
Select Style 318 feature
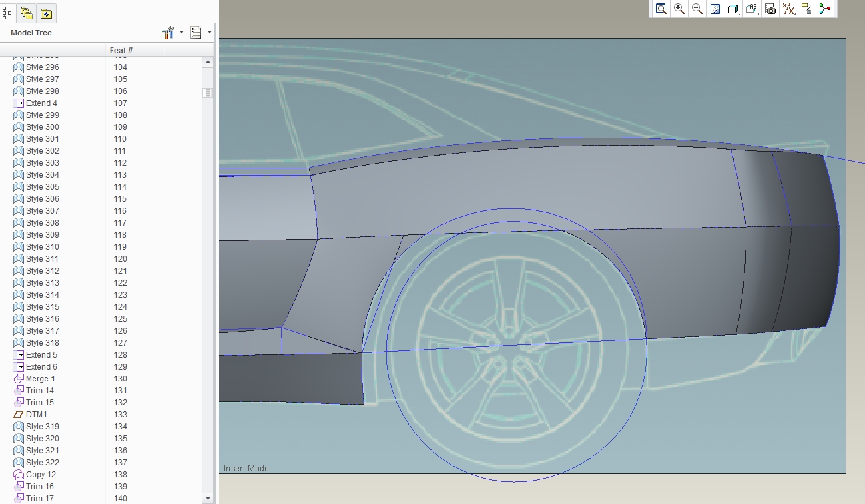point(43,343)
